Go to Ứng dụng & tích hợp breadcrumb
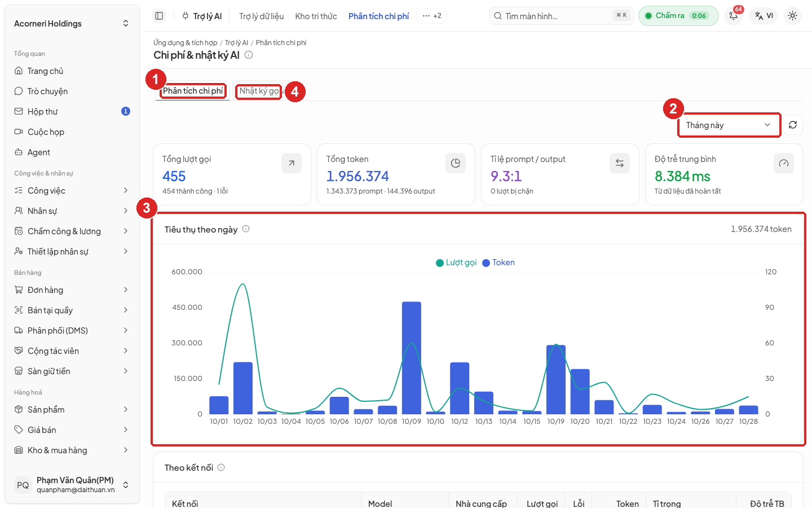 pyautogui.click(x=185, y=43)
